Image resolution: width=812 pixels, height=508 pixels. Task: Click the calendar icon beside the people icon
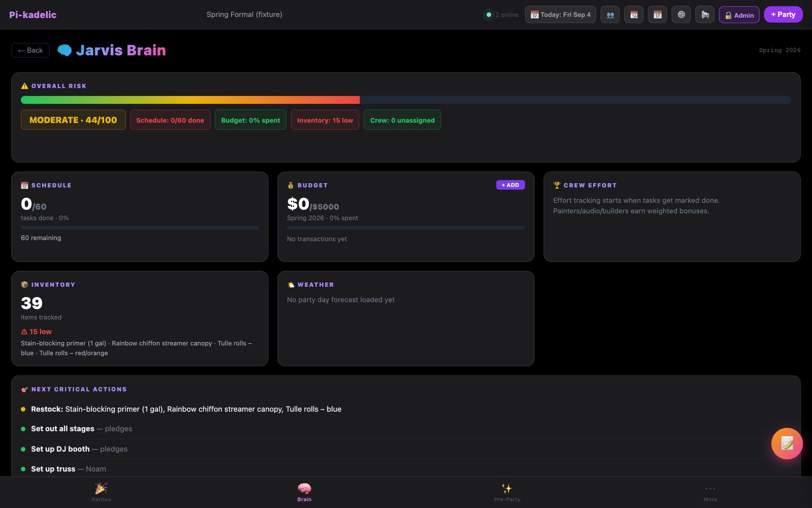[634, 15]
